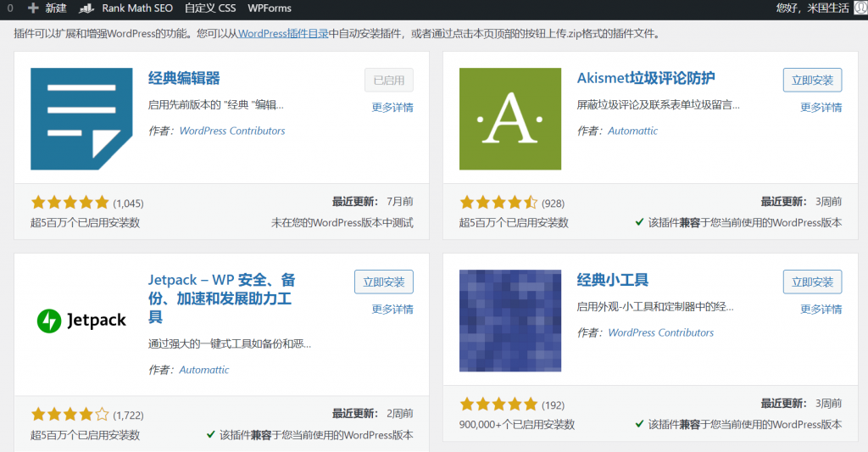Click the 启用先前版本的 "经典 "编辑 description
Image resolution: width=868 pixels, height=452 pixels.
[216, 104]
